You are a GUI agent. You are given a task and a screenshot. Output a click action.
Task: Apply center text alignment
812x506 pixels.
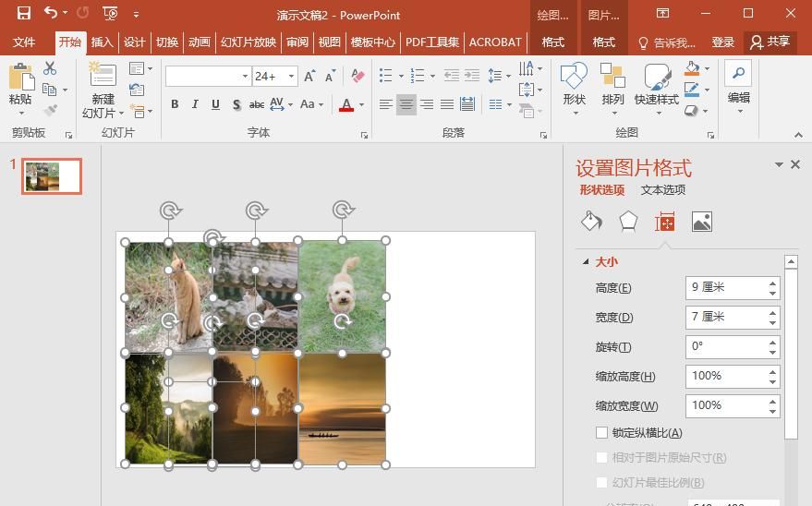click(x=406, y=105)
